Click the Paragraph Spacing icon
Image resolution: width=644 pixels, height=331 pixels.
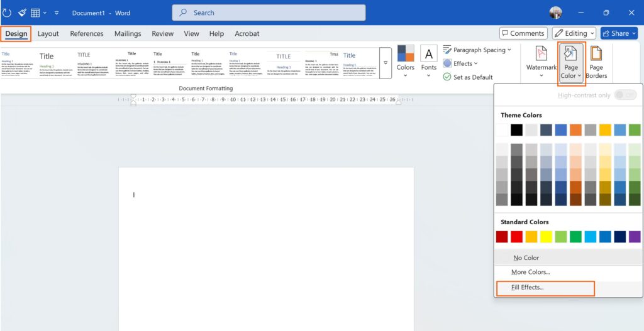click(x=447, y=50)
